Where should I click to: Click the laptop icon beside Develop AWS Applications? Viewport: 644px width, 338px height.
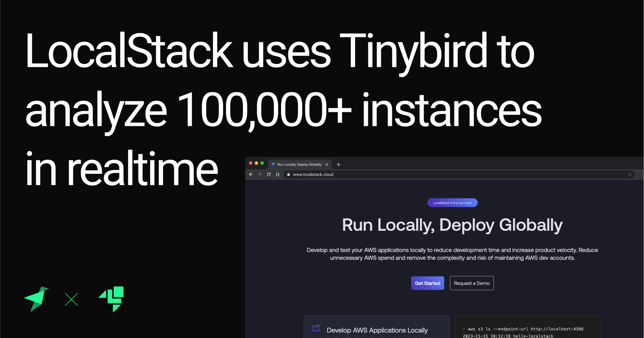coord(316,328)
